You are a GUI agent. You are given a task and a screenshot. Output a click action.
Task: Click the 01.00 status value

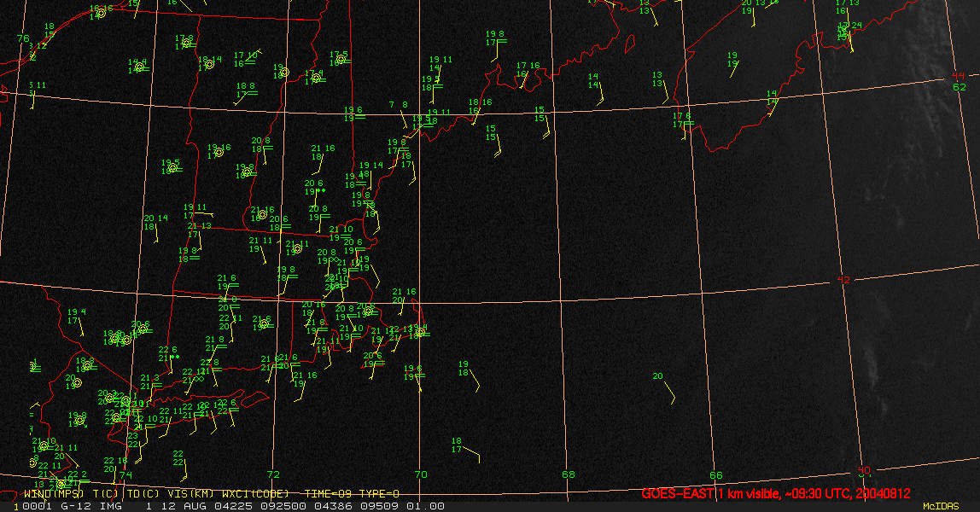click(x=426, y=506)
